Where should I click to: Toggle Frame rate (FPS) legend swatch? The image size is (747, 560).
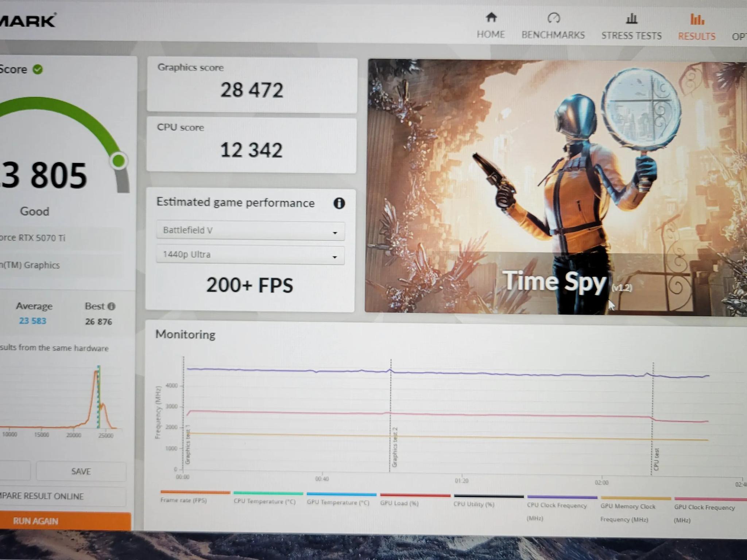pyautogui.click(x=195, y=492)
